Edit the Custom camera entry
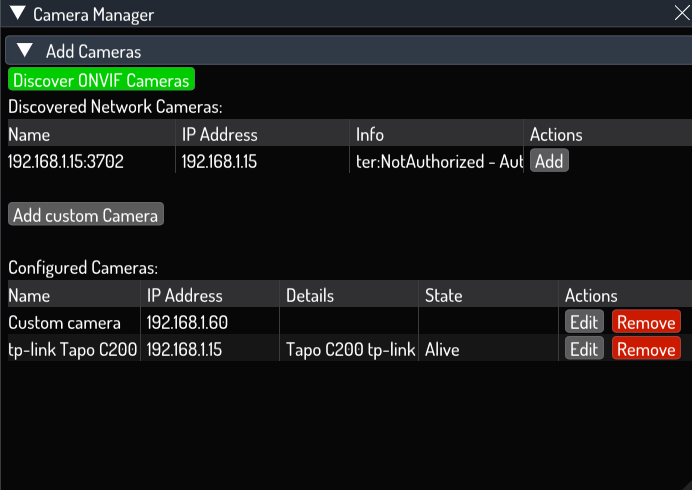 click(584, 322)
